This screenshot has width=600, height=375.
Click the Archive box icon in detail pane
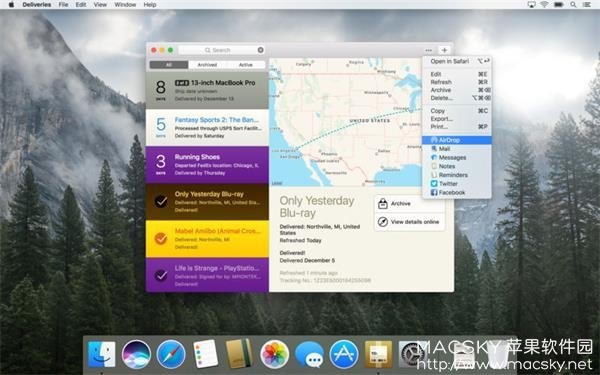pos(383,204)
